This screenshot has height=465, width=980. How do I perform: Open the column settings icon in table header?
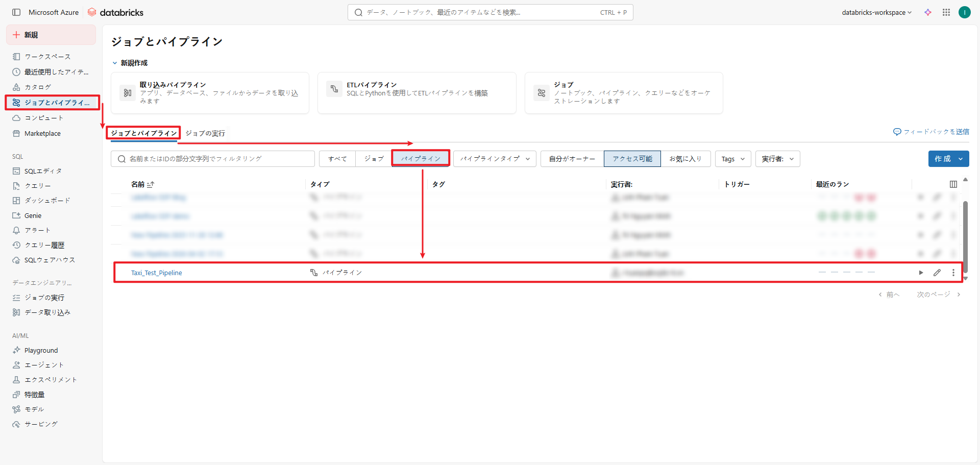(953, 184)
